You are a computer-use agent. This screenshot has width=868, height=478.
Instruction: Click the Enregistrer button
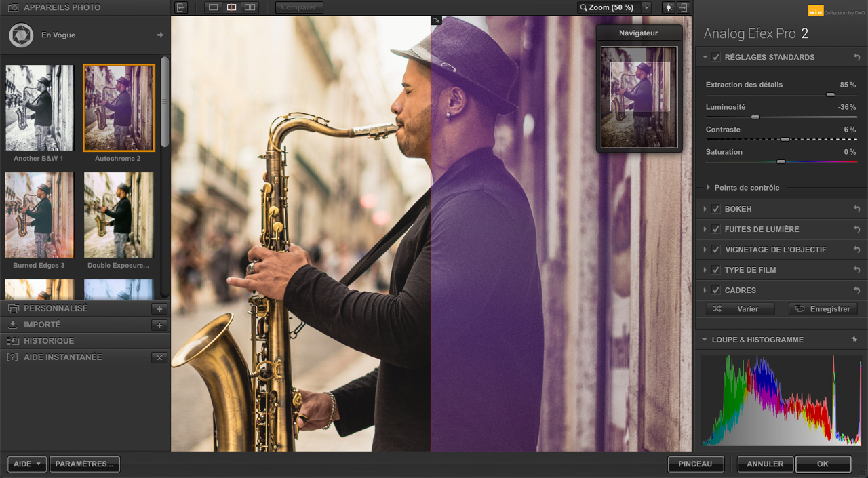(x=823, y=309)
